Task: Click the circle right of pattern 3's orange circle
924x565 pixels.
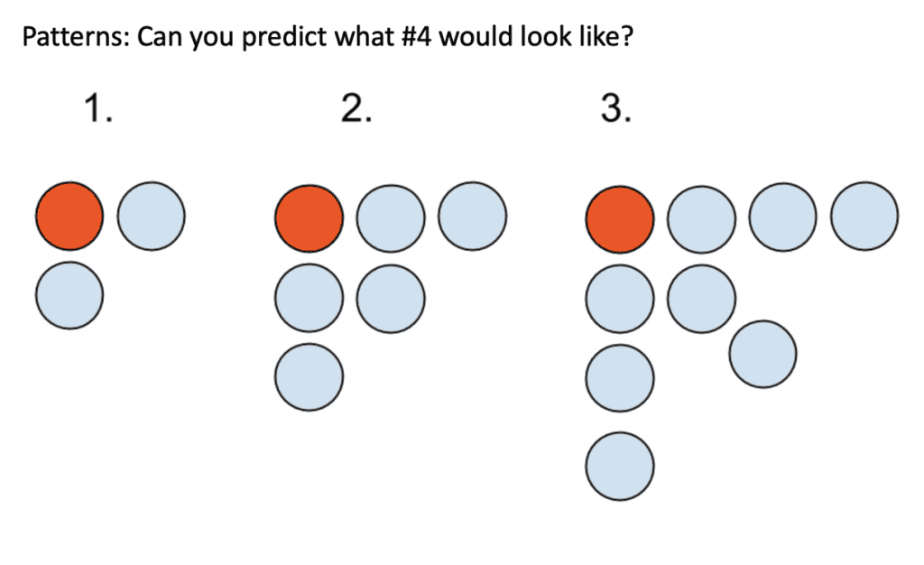Action: (701, 219)
